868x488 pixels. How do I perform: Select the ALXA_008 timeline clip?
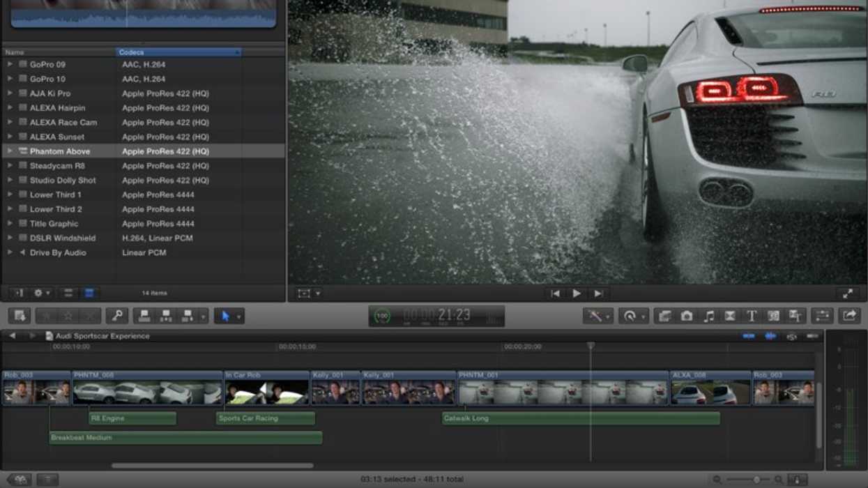[710, 388]
